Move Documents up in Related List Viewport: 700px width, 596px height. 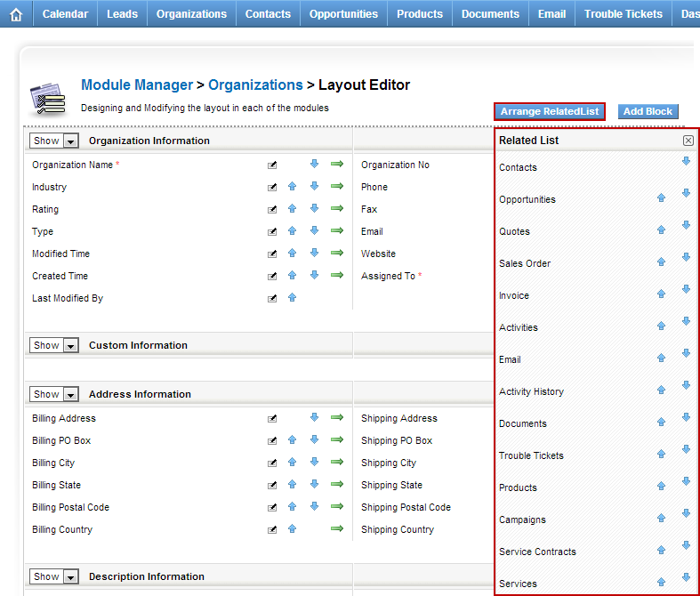click(x=661, y=422)
